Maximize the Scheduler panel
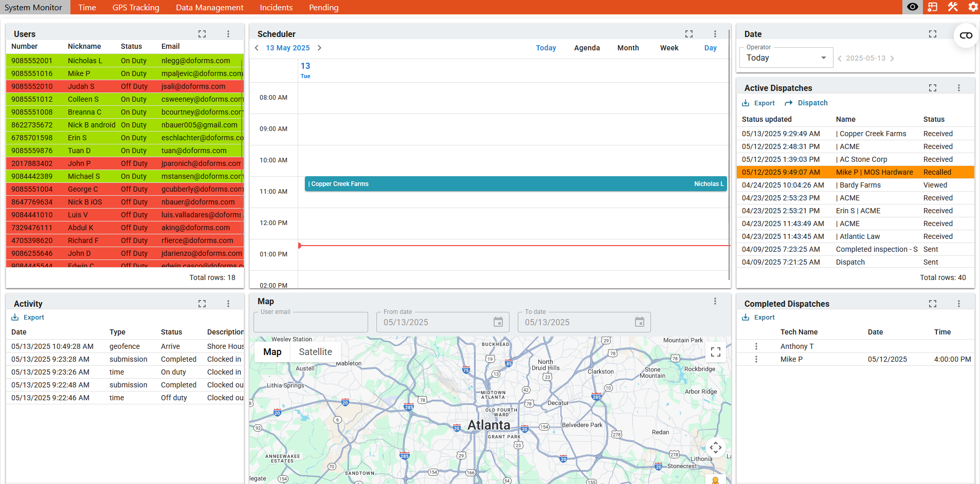This screenshot has height=484, width=980. point(689,34)
